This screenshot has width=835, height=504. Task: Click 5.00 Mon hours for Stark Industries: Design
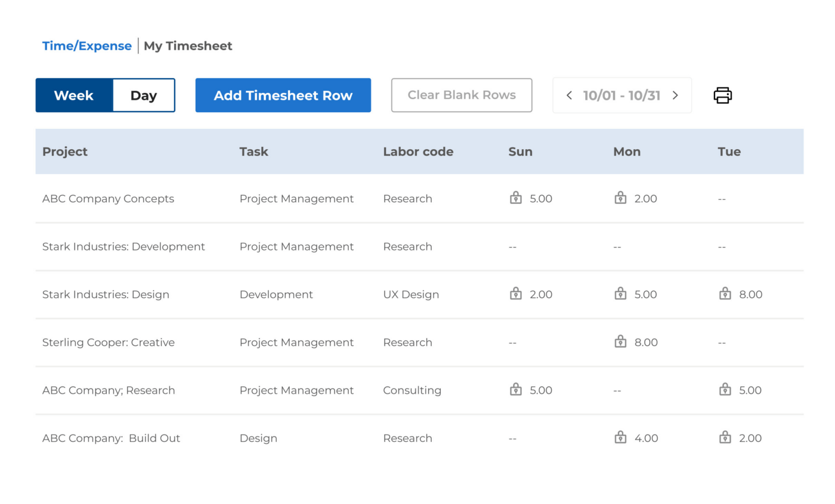click(645, 295)
